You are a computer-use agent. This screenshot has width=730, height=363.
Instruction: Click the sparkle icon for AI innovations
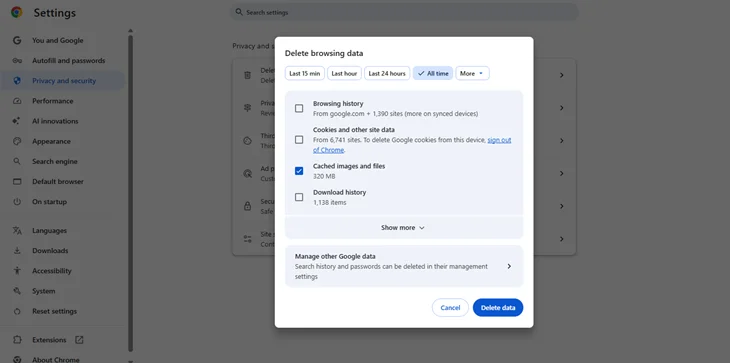(x=17, y=121)
